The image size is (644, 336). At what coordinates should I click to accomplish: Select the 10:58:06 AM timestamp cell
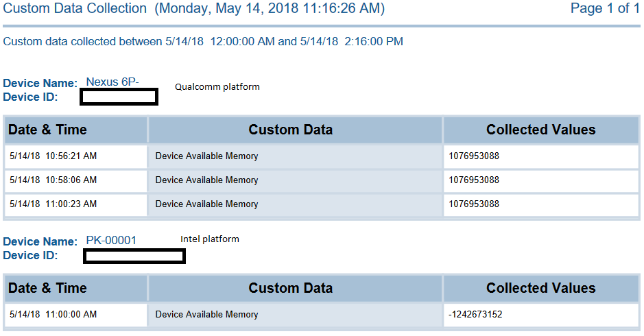click(53, 180)
